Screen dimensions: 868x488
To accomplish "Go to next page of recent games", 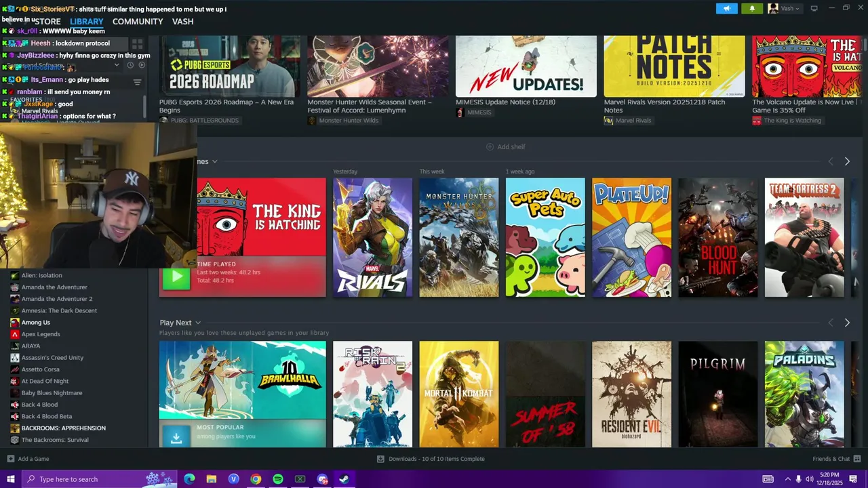I will click(x=847, y=161).
